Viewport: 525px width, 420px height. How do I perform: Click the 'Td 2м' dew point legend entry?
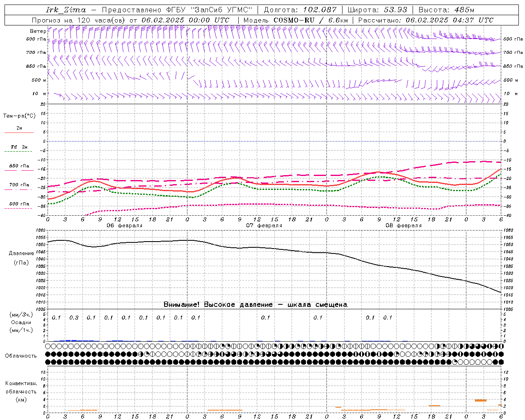[x=19, y=147]
